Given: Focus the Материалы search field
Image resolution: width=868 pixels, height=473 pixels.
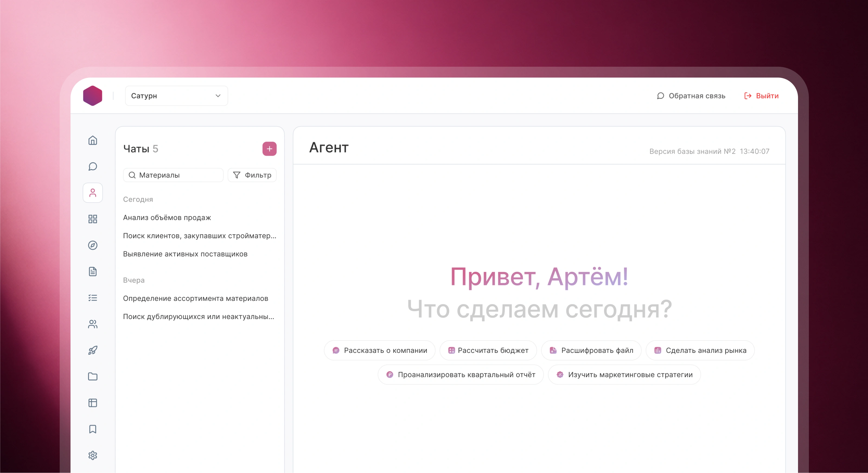Looking at the screenshot, I should (x=173, y=175).
